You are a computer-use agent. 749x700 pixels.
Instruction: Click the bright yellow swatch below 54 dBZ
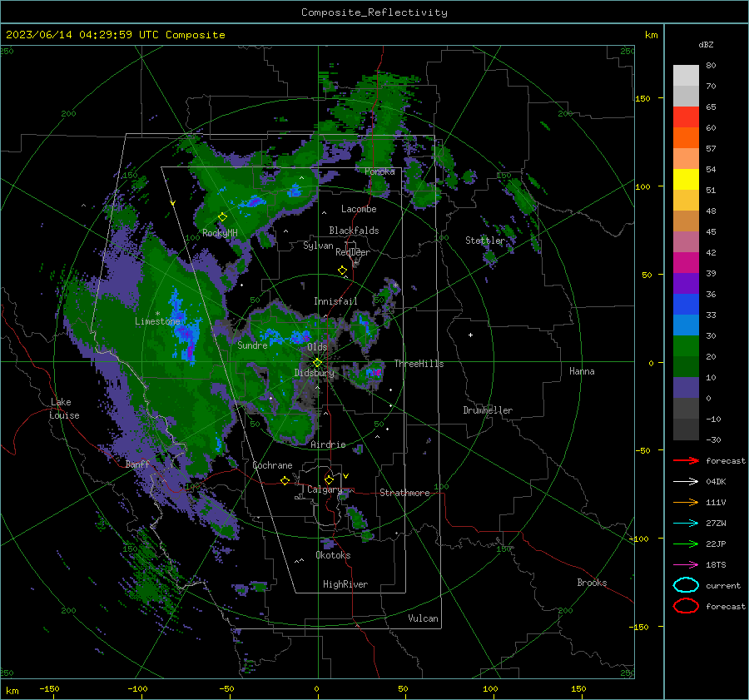point(686,179)
